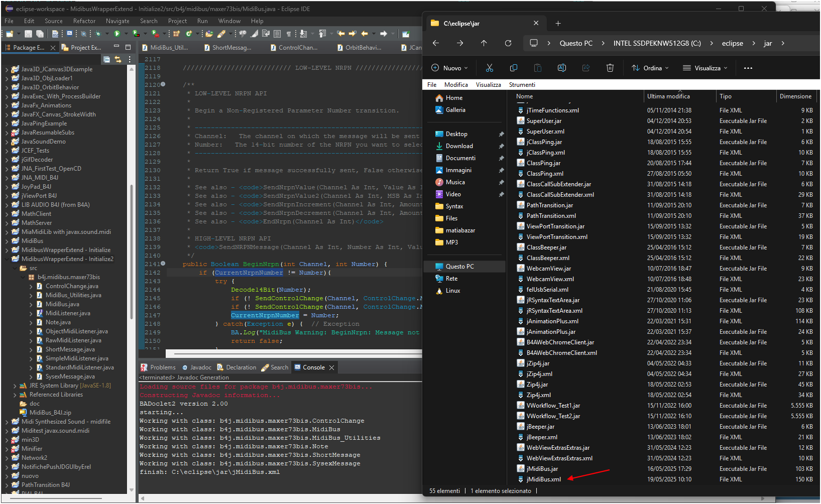Open the Refactor menu
821x504 pixels.
click(84, 21)
